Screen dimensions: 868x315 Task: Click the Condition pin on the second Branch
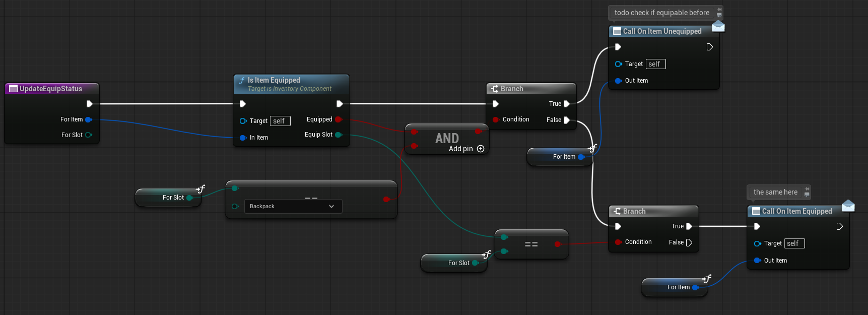tap(618, 242)
